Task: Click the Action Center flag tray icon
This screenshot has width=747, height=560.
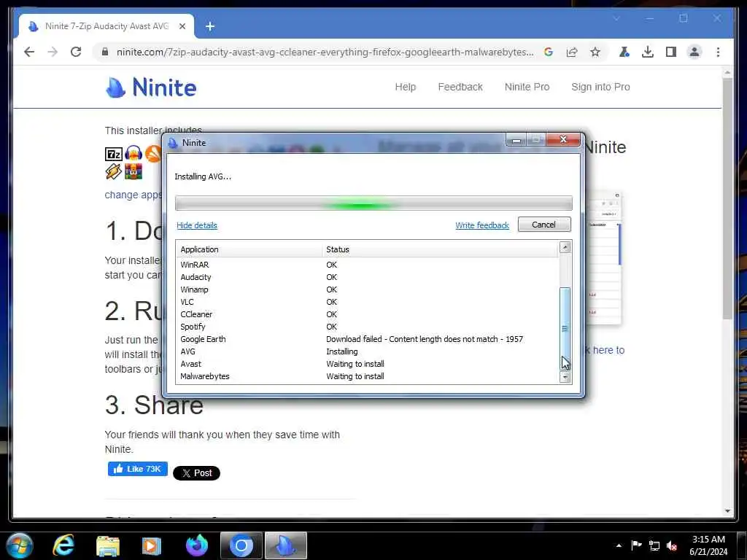Action: click(636, 545)
